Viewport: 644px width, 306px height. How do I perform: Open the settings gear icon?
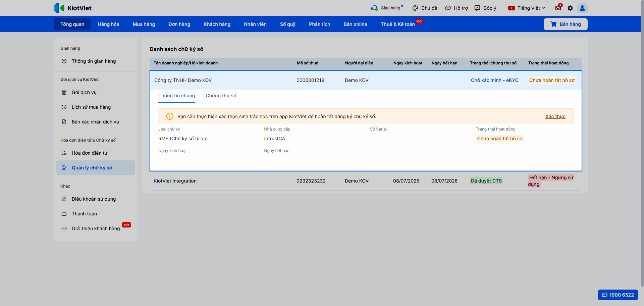tap(570, 8)
